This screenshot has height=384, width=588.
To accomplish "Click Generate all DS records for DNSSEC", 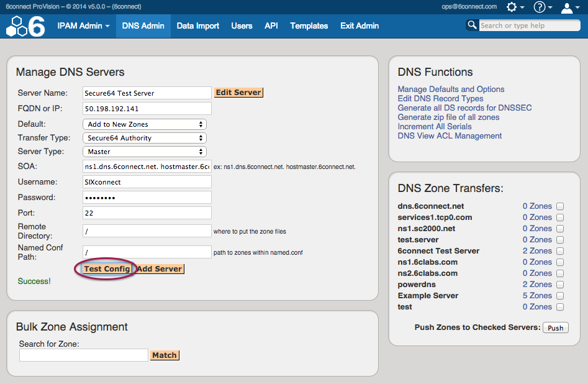I will 464,108.
